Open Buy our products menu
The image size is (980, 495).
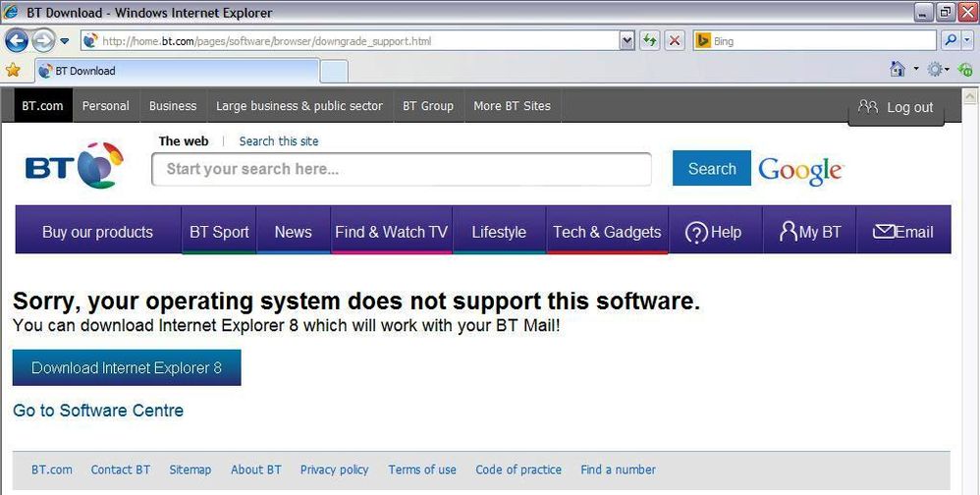pyautogui.click(x=97, y=232)
